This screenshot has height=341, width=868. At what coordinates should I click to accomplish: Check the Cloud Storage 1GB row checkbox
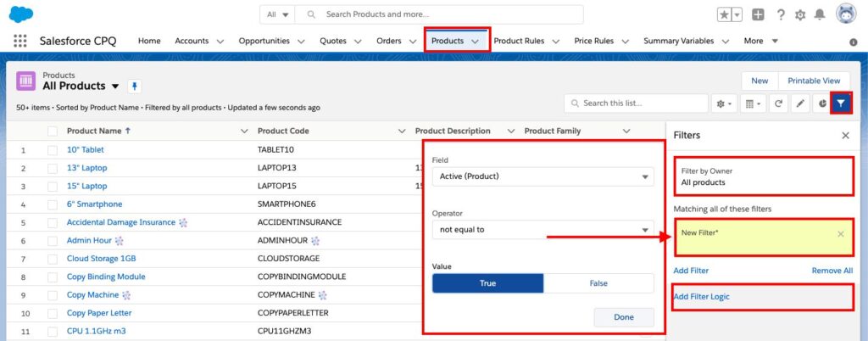[x=53, y=259]
